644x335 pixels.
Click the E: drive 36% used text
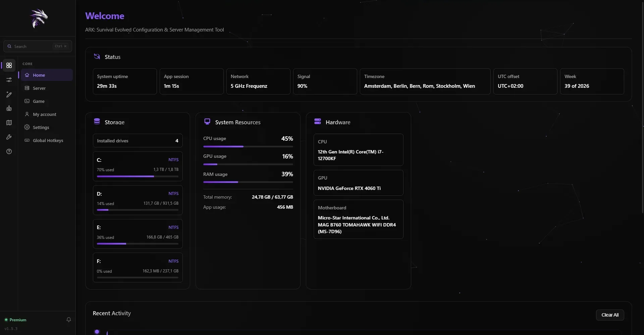[105, 237]
